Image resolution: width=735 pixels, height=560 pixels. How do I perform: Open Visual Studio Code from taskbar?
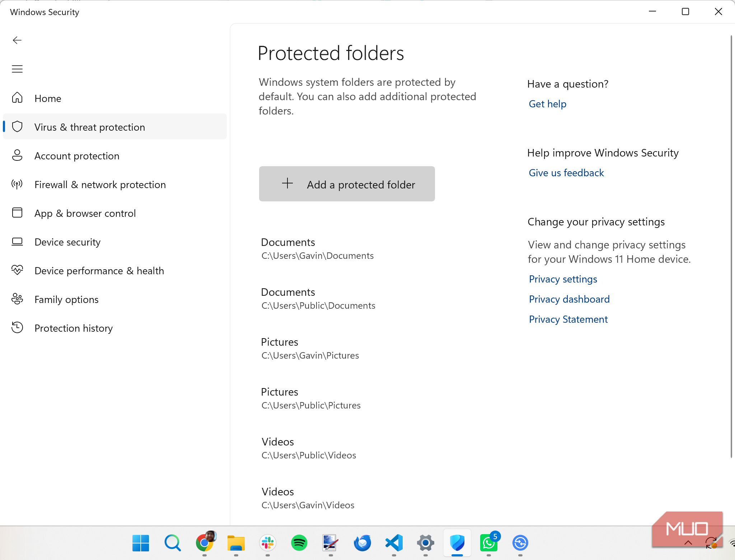coord(394,543)
